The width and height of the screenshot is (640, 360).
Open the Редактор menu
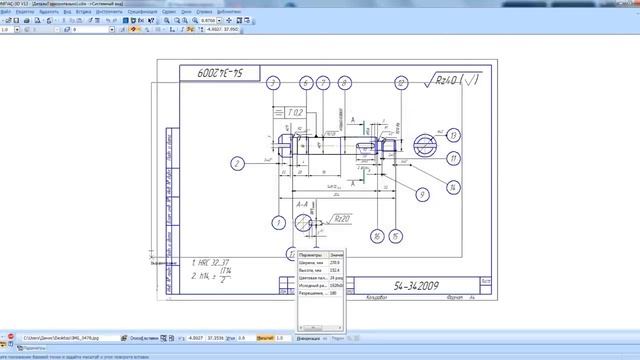[x=24, y=12]
